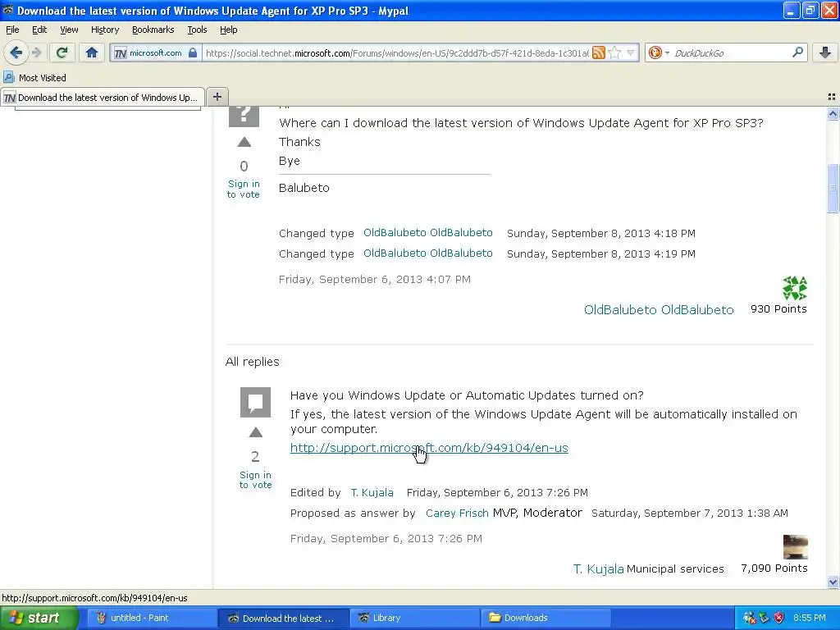Viewport: 840px width, 630px height.
Task: Click the OldBalubeto green avatar image
Action: click(x=794, y=288)
